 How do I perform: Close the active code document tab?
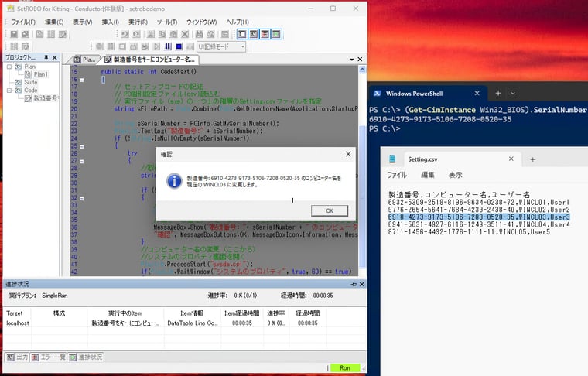[x=360, y=60]
